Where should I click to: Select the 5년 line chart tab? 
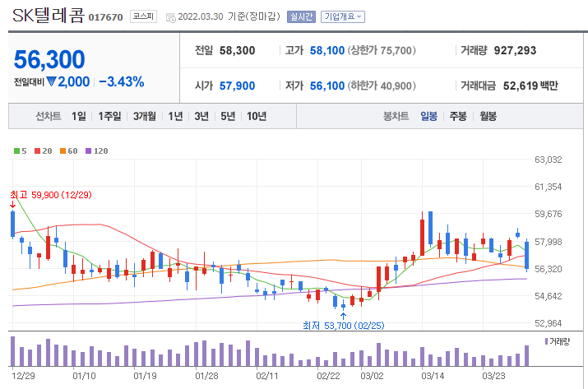pyautogui.click(x=228, y=116)
